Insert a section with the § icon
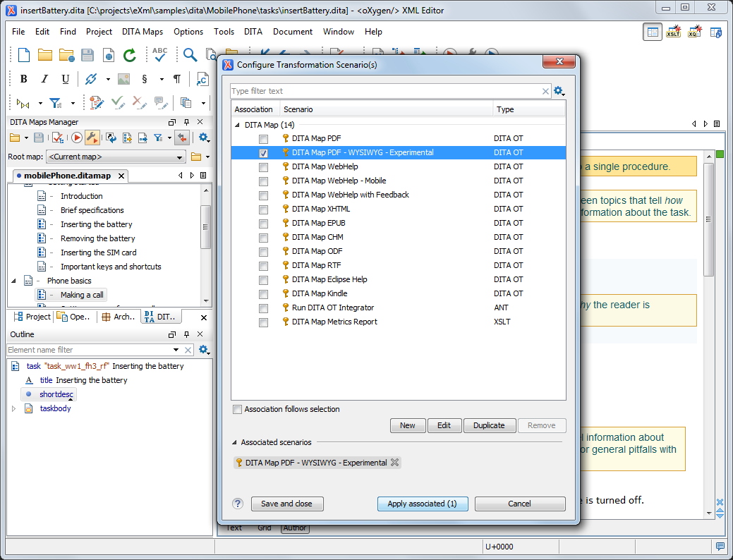733x560 pixels. coord(145,79)
